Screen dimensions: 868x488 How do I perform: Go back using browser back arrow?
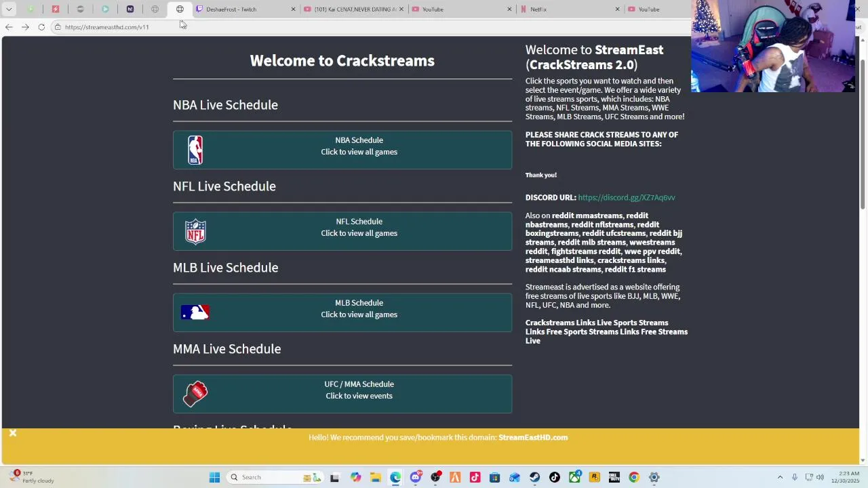coord(9,27)
